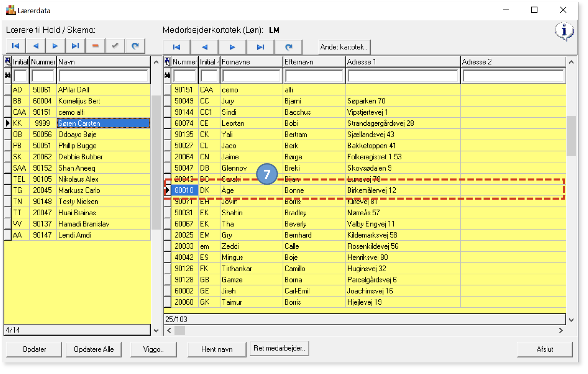Go to last record in Lærere toolbar

pyautogui.click(x=75, y=46)
